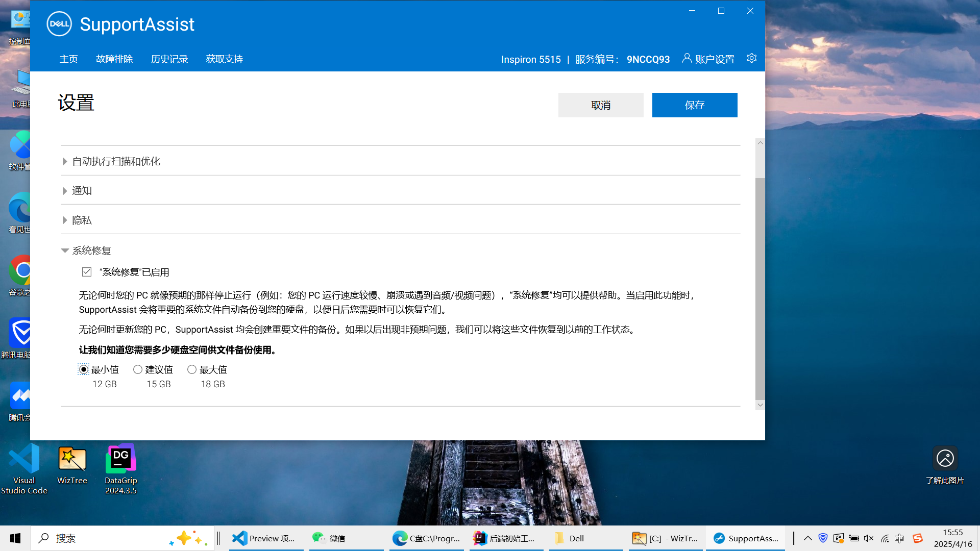The image size is (980, 551).
Task: Click the muted volume tray icon
Action: coord(869,538)
